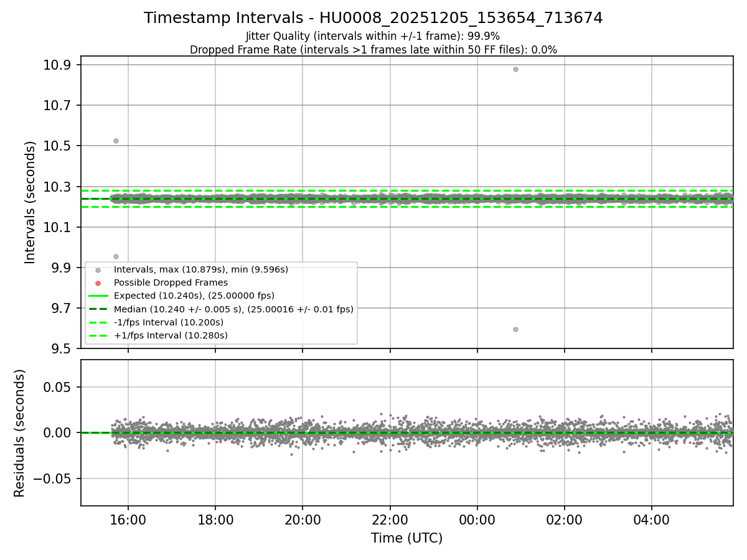Click the '18:00' x-axis tick label
This screenshot has width=747, height=560.
(215, 520)
